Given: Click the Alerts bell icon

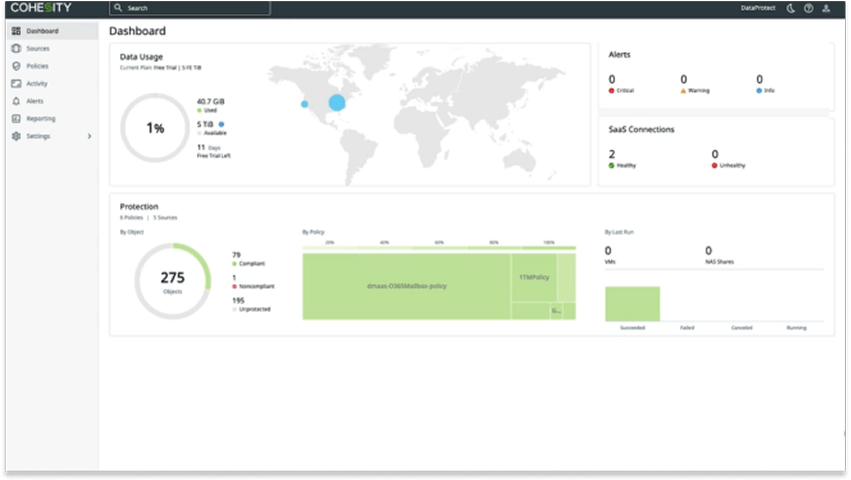Looking at the screenshot, I should [x=16, y=101].
